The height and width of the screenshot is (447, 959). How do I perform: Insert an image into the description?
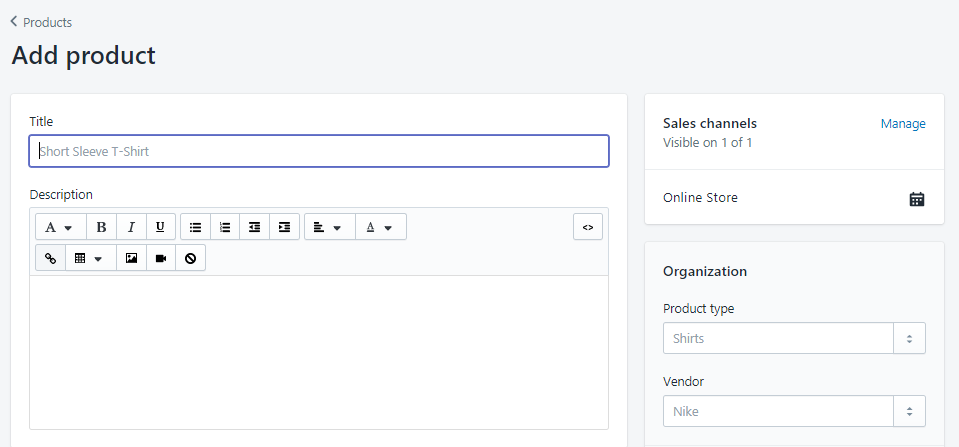(131, 258)
